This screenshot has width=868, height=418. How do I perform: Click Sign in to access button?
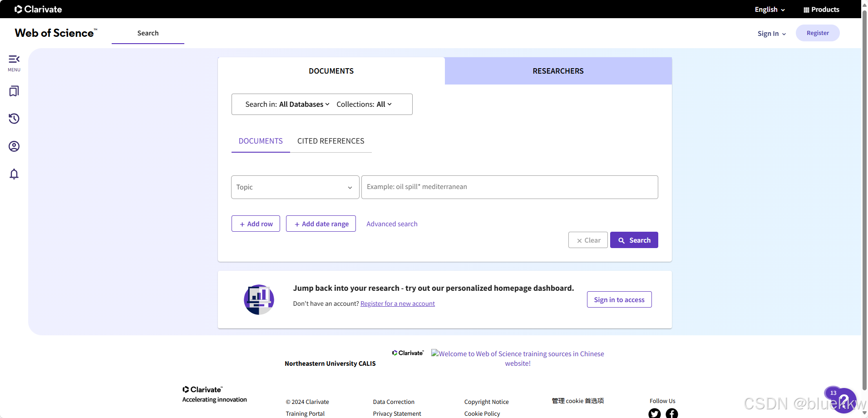(619, 299)
